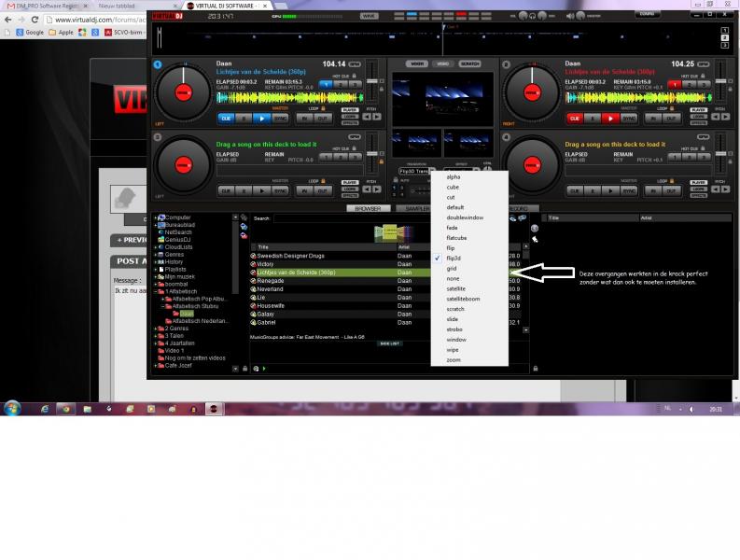Click SYNC on deck 1

click(x=280, y=119)
